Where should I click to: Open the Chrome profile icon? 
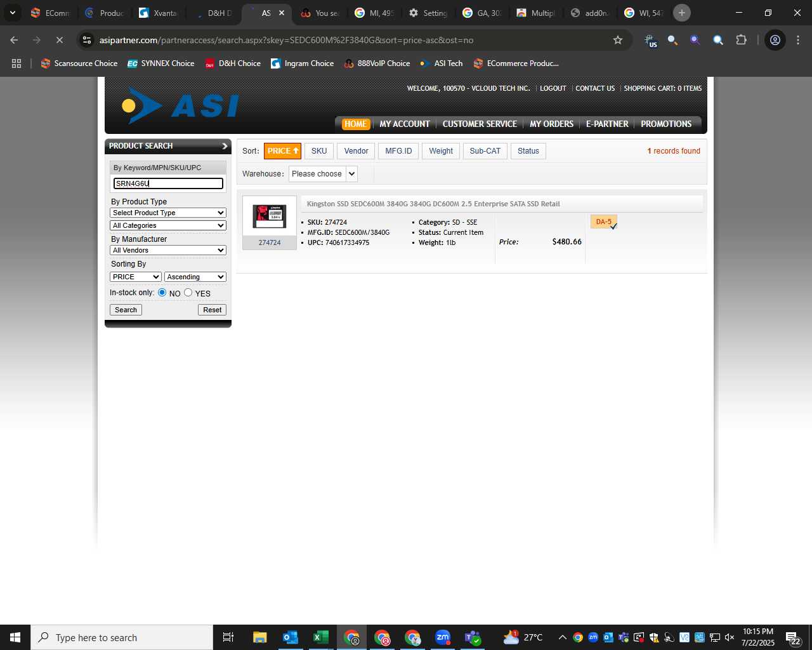(775, 40)
